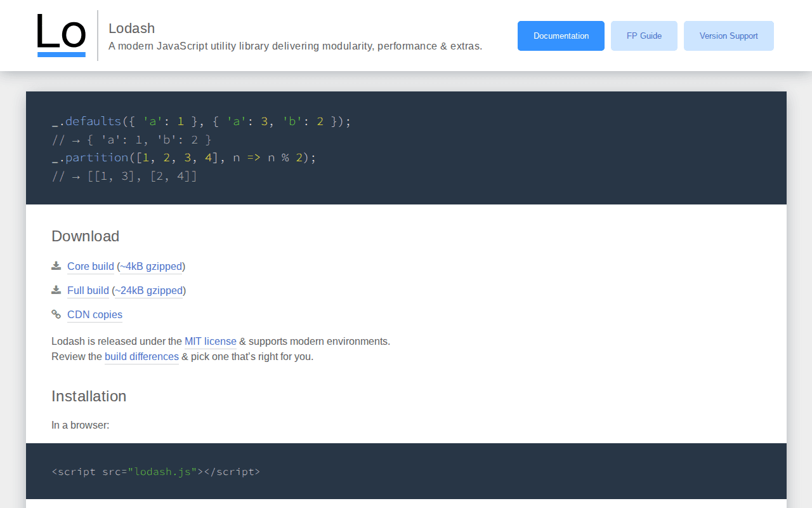The image size is (812, 508).
Task: View the MIT license link
Action: 210,342
